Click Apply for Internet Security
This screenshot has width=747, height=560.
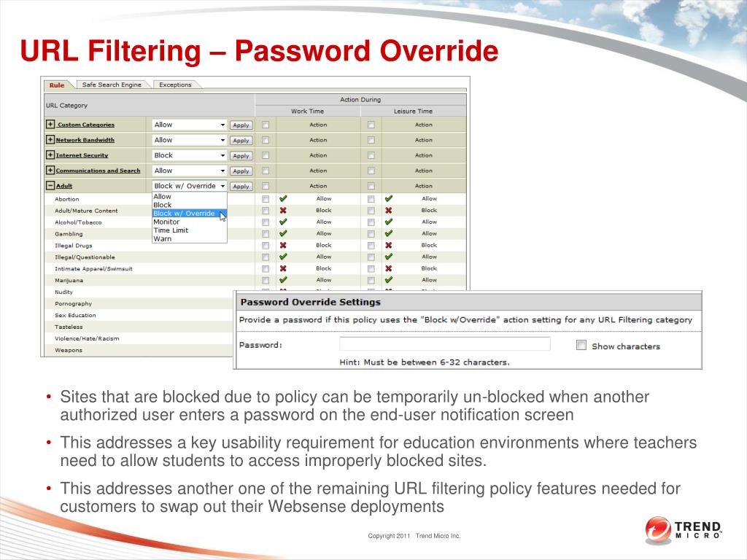point(241,156)
